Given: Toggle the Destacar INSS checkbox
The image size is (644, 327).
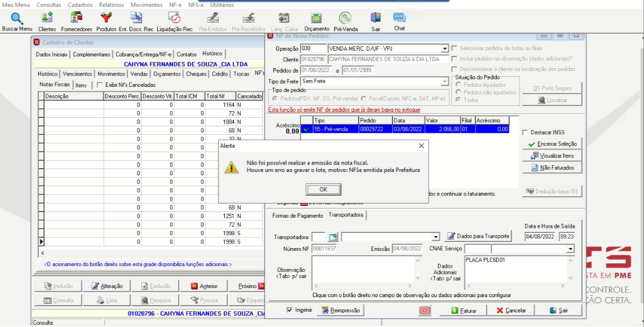Looking at the screenshot, I should (526, 132).
